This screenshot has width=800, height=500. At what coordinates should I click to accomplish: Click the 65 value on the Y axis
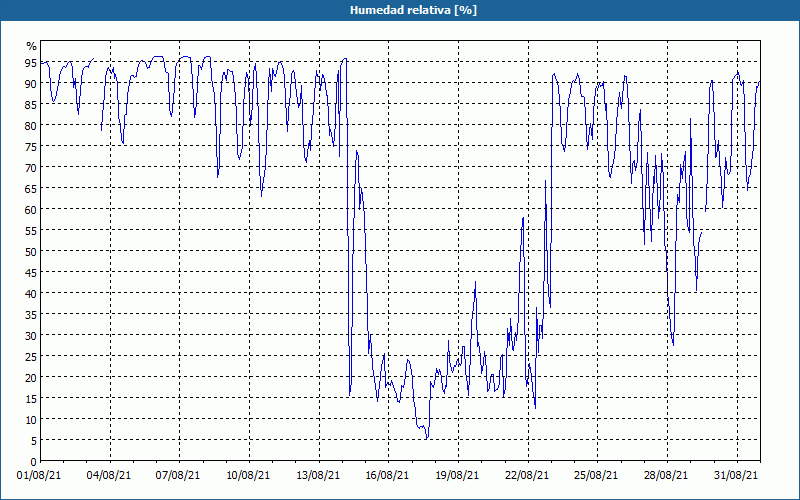31,189
